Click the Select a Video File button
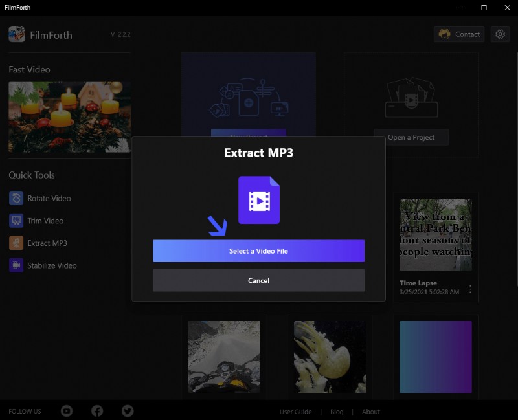 (x=258, y=250)
